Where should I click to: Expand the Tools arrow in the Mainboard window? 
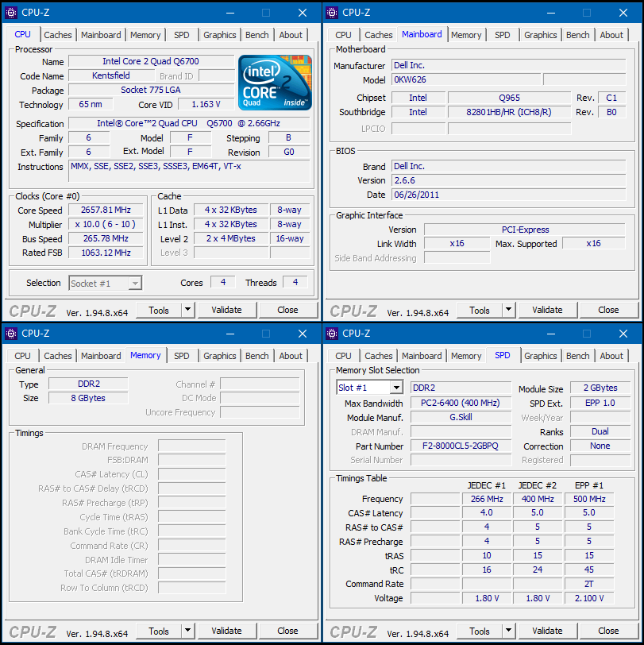click(509, 309)
